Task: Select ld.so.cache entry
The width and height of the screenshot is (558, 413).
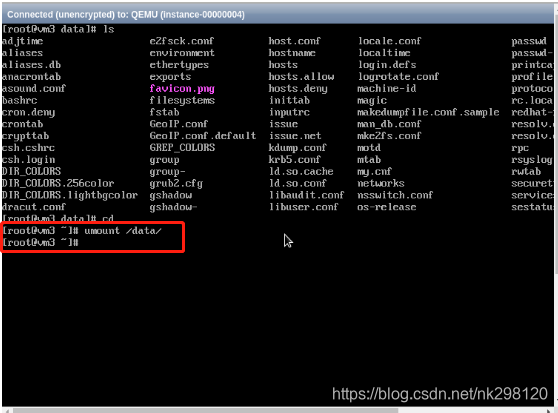Action: click(301, 171)
